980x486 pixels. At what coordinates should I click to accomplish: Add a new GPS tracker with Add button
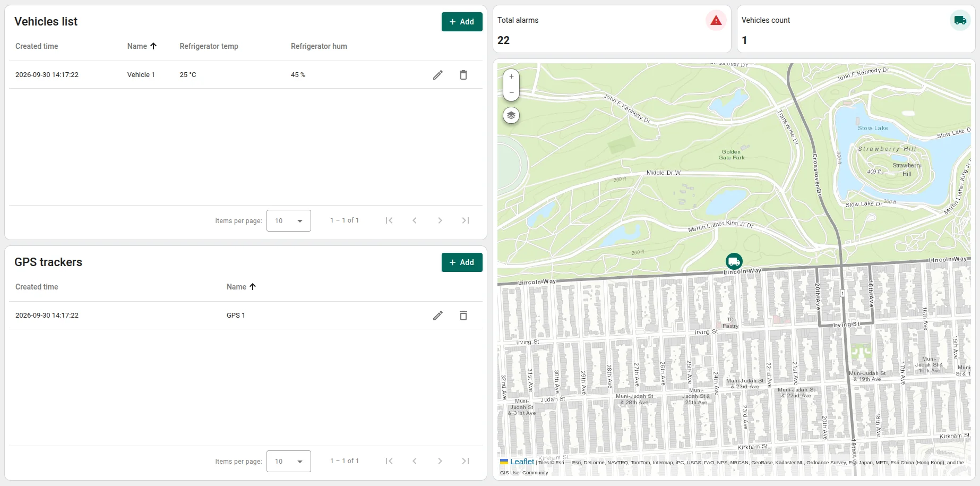462,262
